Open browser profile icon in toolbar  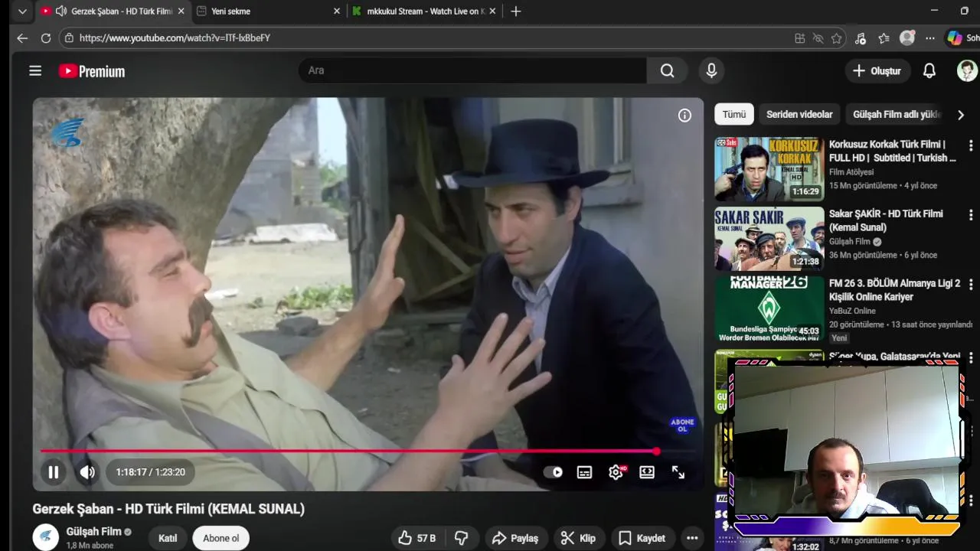click(x=907, y=38)
